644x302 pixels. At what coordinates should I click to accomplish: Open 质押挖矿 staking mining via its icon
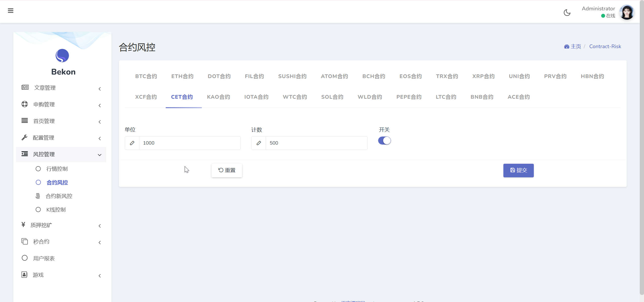pos(23,225)
